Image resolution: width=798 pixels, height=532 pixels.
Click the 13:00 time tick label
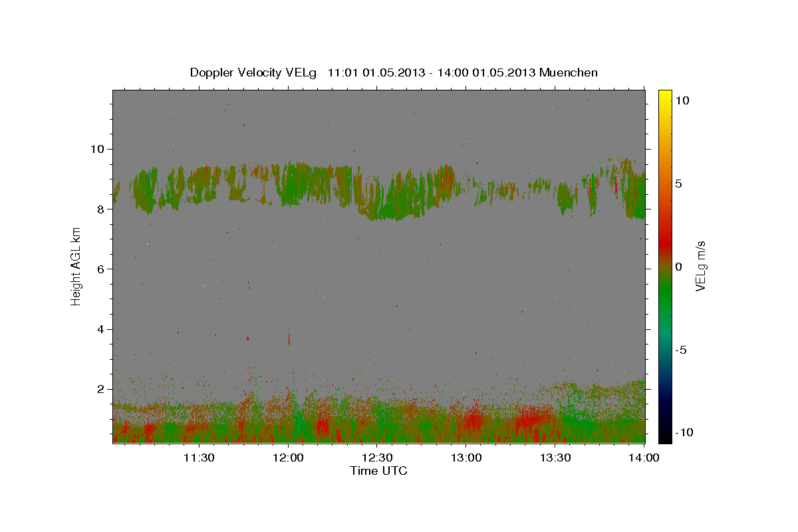pos(466,458)
